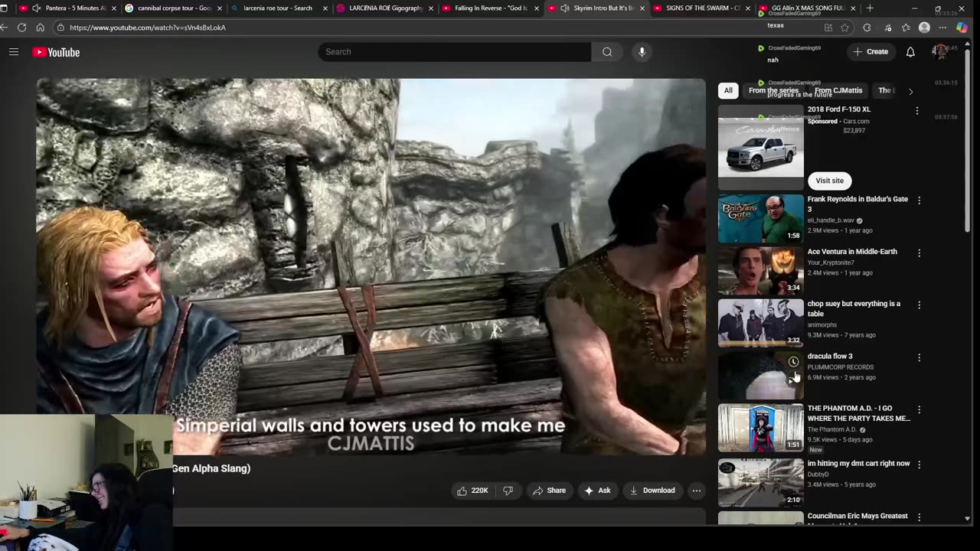The height and width of the screenshot is (551, 980).
Task: Open chop suey but everything is a table thumbnail
Action: pyautogui.click(x=761, y=322)
